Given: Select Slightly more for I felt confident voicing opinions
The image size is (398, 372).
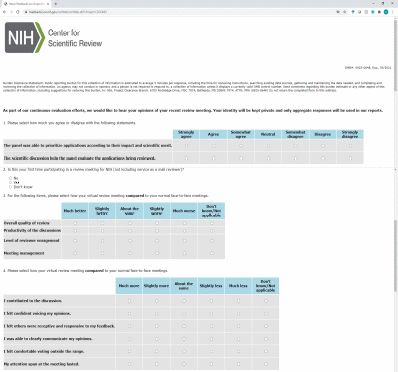Looking at the screenshot, I should pyautogui.click(x=157, y=313).
